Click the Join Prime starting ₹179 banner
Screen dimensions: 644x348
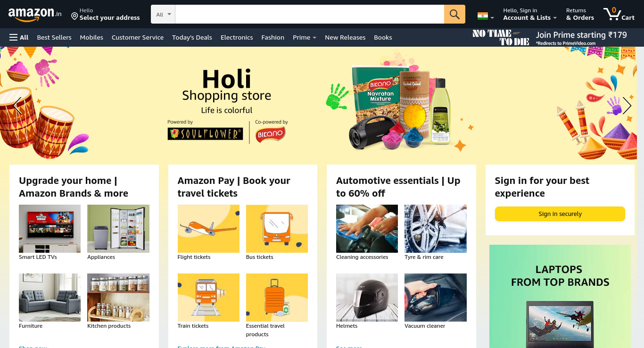[551, 37]
